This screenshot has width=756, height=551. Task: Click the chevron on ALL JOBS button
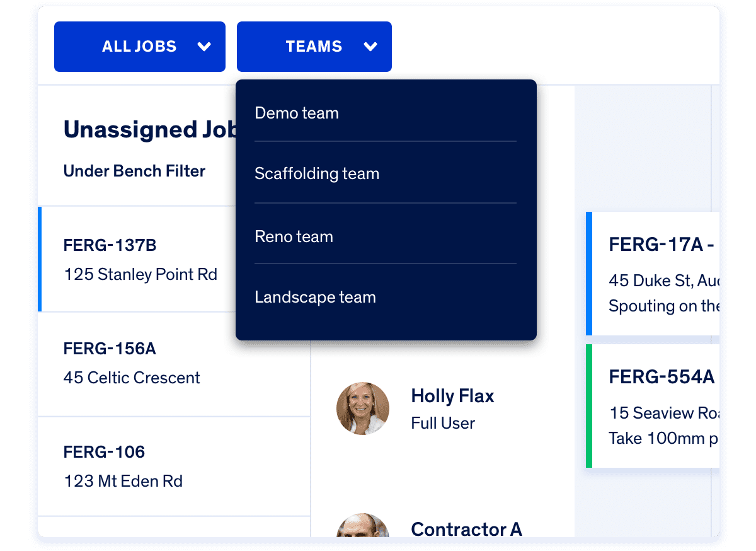pyautogui.click(x=203, y=47)
